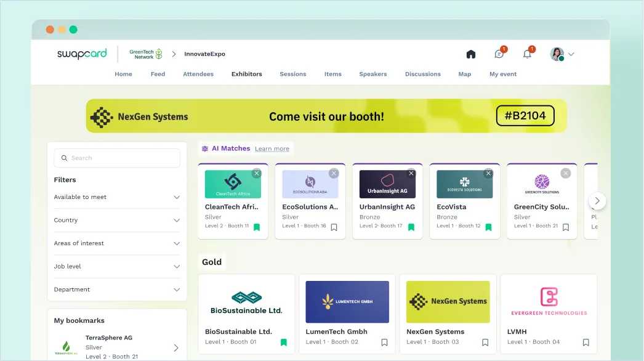Bookmark GreenCity Solutions card
The image size is (644, 361).
(x=566, y=227)
